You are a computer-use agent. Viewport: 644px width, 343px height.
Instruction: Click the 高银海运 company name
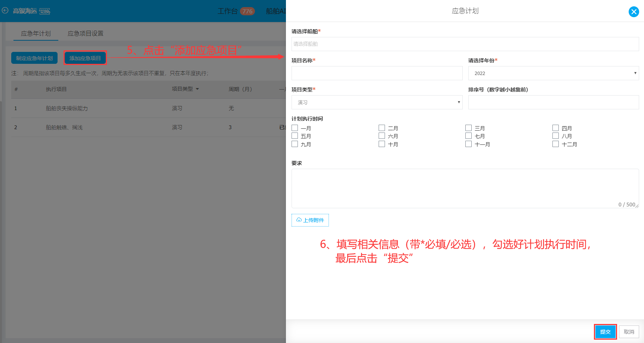point(25,11)
